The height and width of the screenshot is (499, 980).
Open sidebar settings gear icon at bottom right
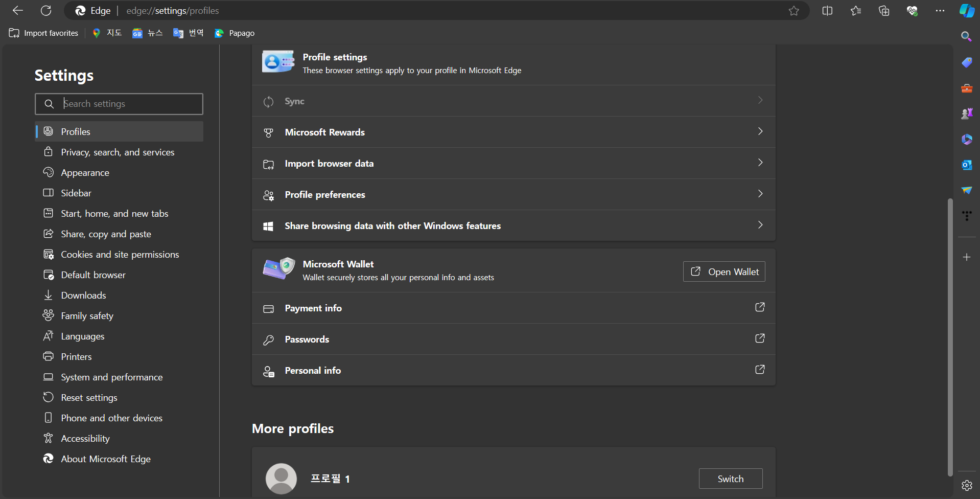click(x=966, y=485)
